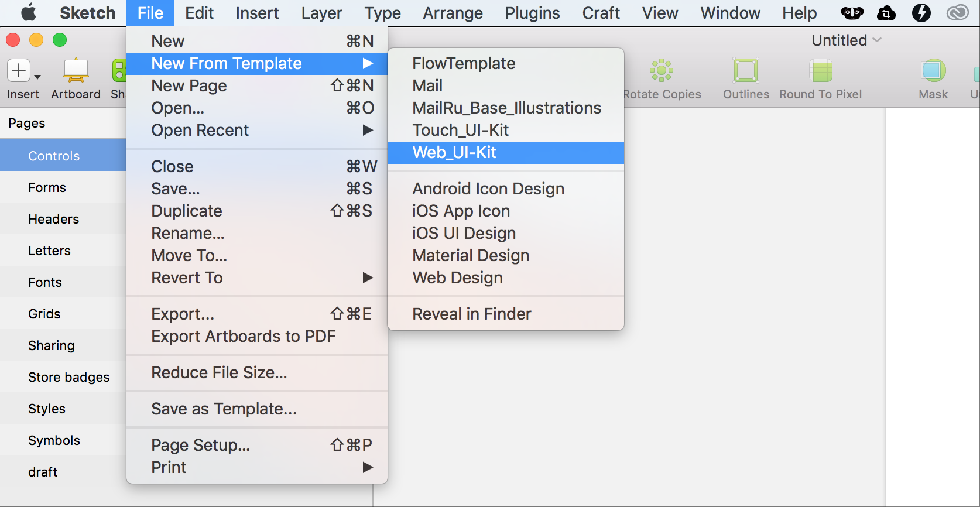980x507 pixels.
Task: Click the Round To Pixel icon
Action: 821,71
